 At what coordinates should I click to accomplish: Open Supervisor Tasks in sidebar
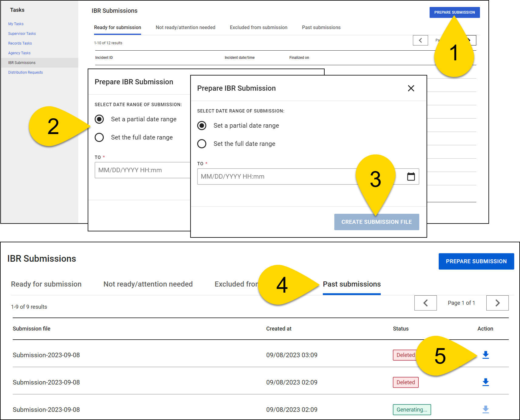point(22,34)
